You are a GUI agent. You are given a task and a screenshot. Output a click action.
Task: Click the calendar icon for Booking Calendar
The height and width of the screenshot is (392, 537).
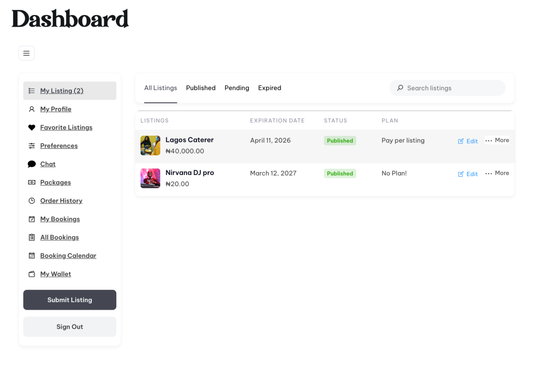(x=31, y=256)
